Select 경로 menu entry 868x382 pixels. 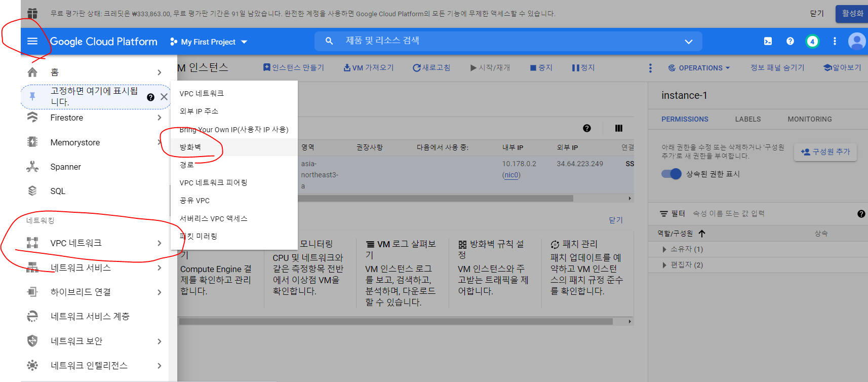[234, 165]
